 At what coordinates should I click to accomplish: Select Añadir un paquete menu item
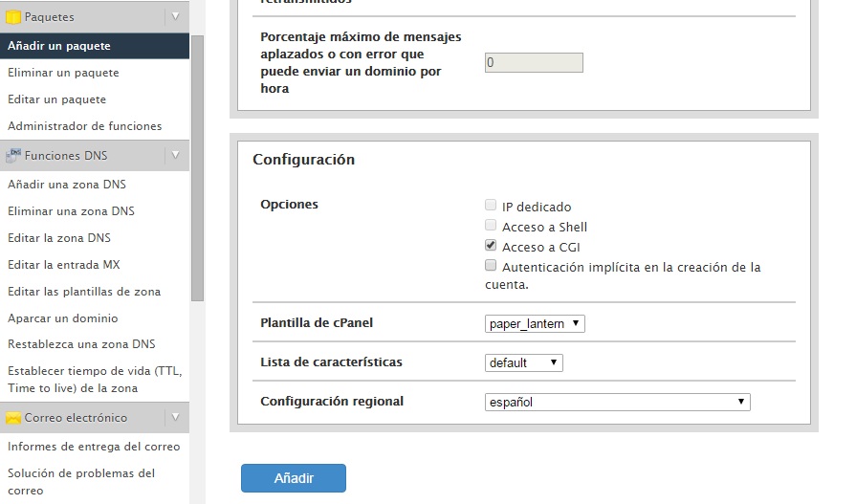pyautogui.click(x=95, y=46)
